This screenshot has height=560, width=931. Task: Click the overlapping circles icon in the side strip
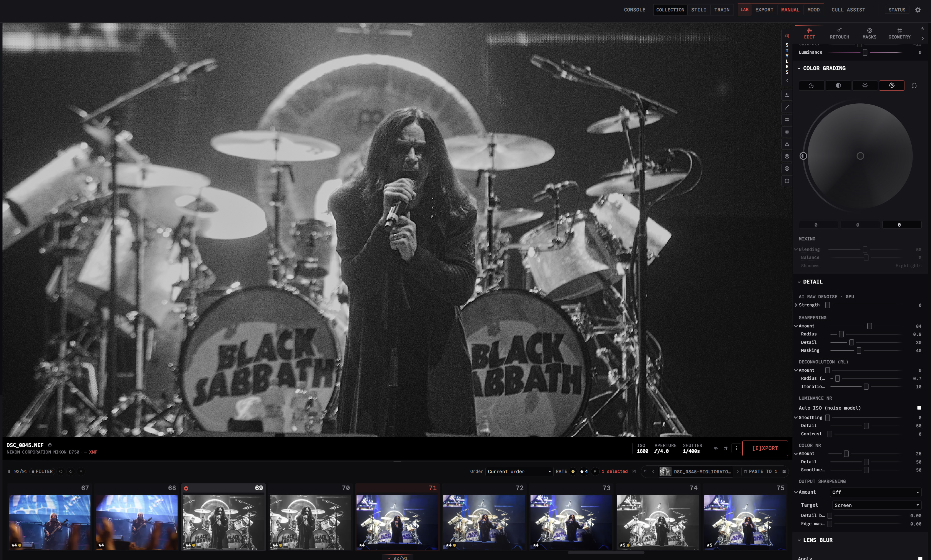pos(787,132)
